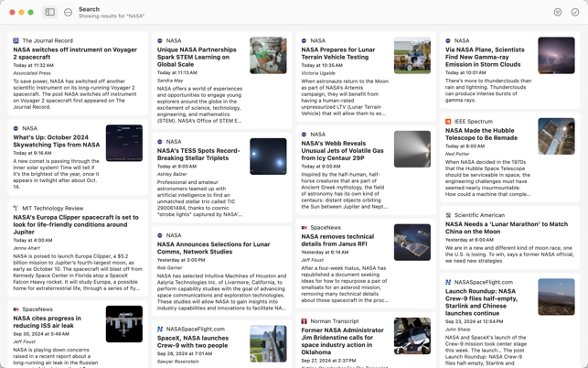This screenshot has height=368, width=588.
Task: Click The Journal Record feed icon
Action: (x=16, y=40)
